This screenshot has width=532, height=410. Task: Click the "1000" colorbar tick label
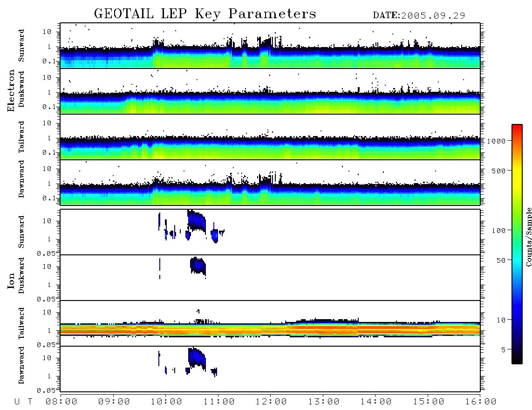496,141
